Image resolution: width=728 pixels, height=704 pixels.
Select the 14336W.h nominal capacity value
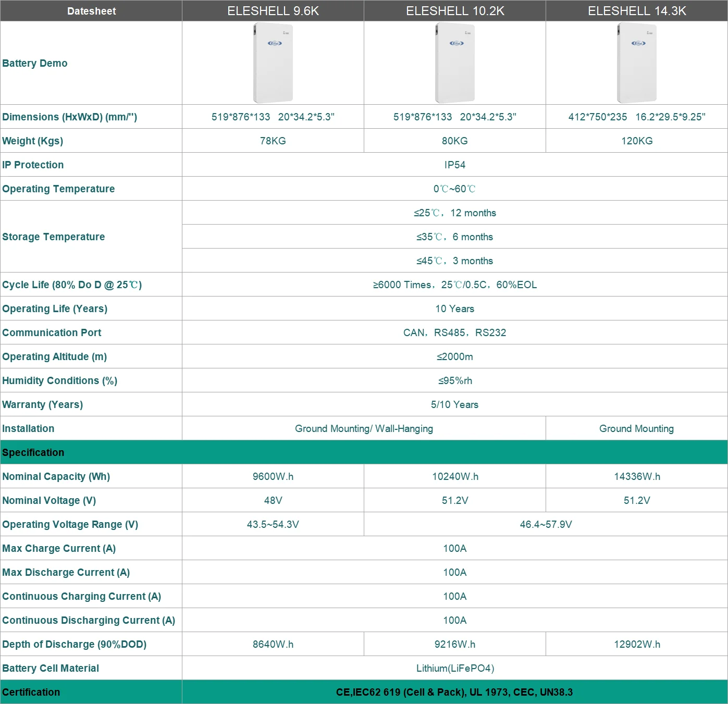click(x=636, y=476)
